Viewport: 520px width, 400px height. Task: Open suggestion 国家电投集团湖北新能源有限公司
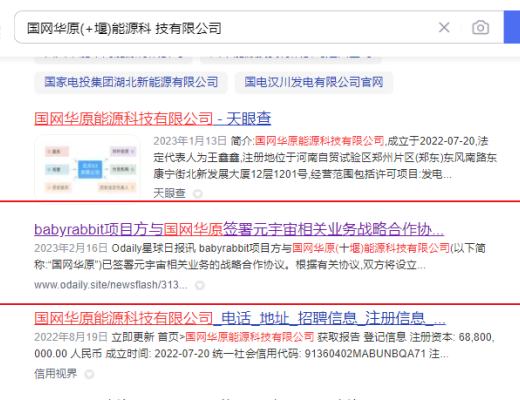131,82
